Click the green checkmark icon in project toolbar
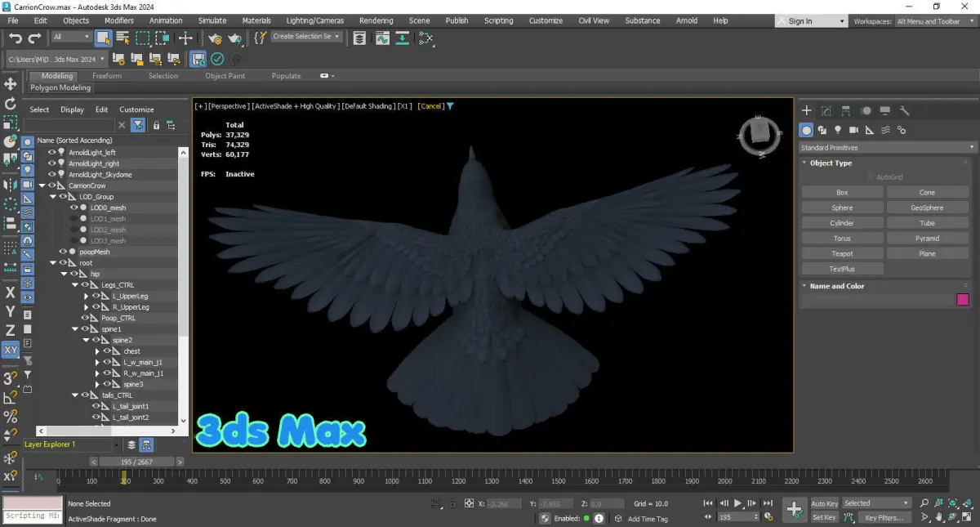The height and width of the screenshot is (527, 980). [x=217, y=59]
